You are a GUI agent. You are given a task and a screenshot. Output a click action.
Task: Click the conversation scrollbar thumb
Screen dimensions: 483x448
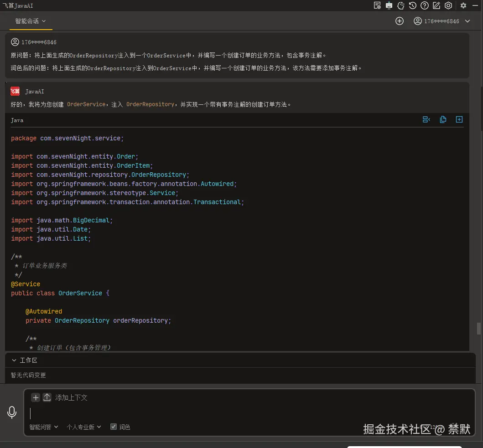(x=479, y=328)
